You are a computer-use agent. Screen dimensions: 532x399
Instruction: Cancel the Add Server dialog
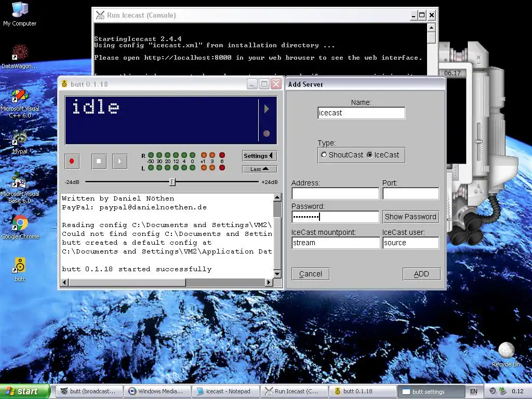click(311, 274)
